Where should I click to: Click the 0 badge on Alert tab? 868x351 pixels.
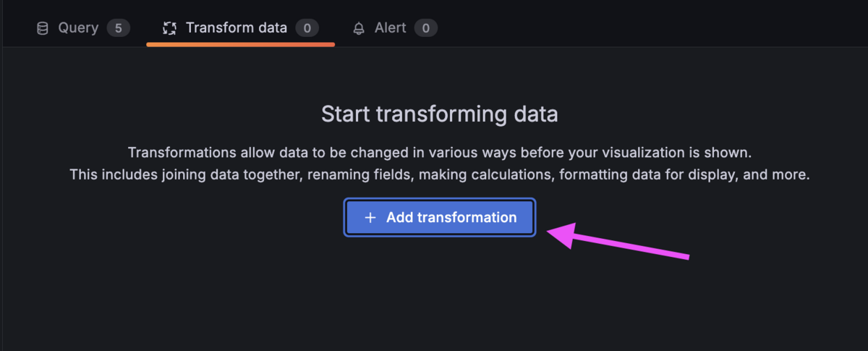[426, 28]
